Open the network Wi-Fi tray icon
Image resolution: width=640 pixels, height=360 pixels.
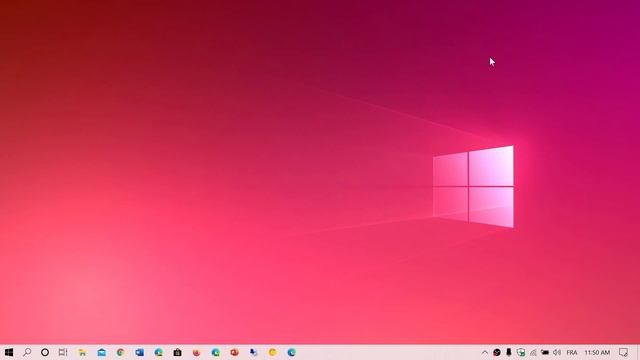click(533, 352)
